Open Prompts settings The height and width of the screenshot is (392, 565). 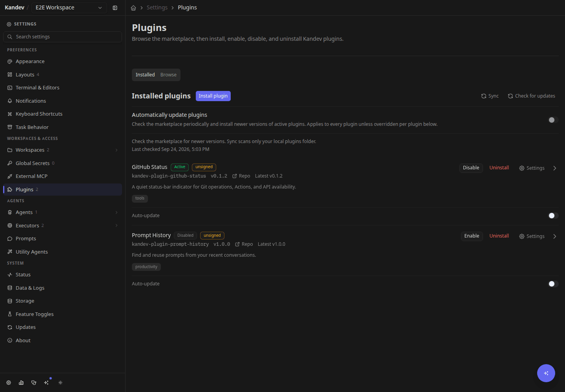click(63, 239)
